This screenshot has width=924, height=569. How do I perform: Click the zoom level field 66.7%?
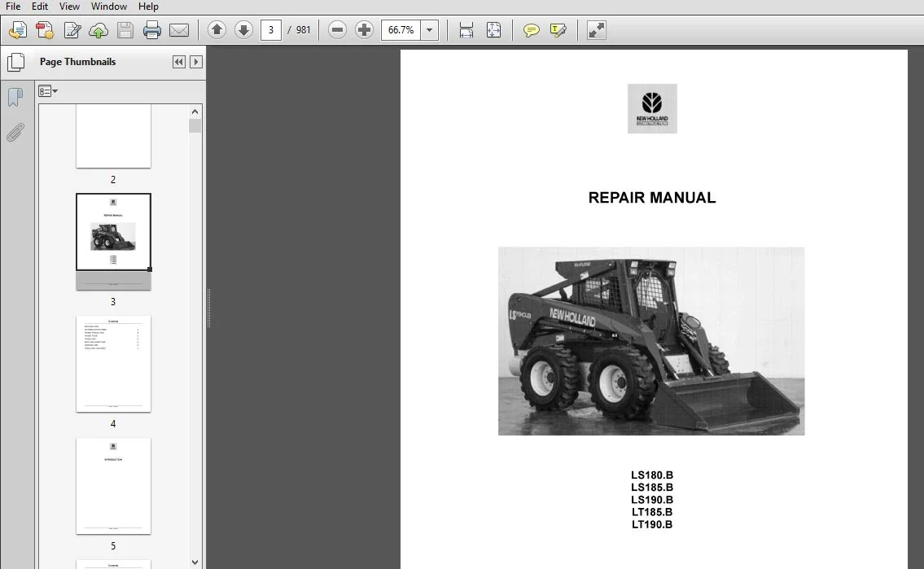[401, 29]
